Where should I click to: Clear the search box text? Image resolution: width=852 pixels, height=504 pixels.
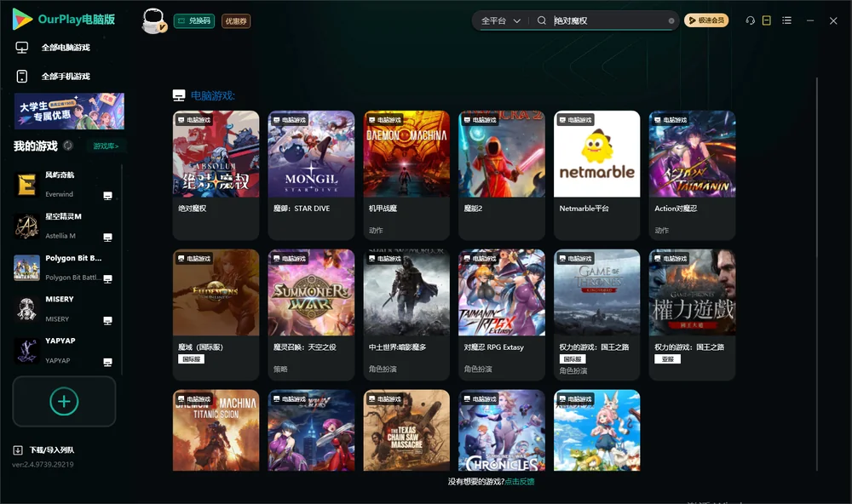tap(671, 21)
